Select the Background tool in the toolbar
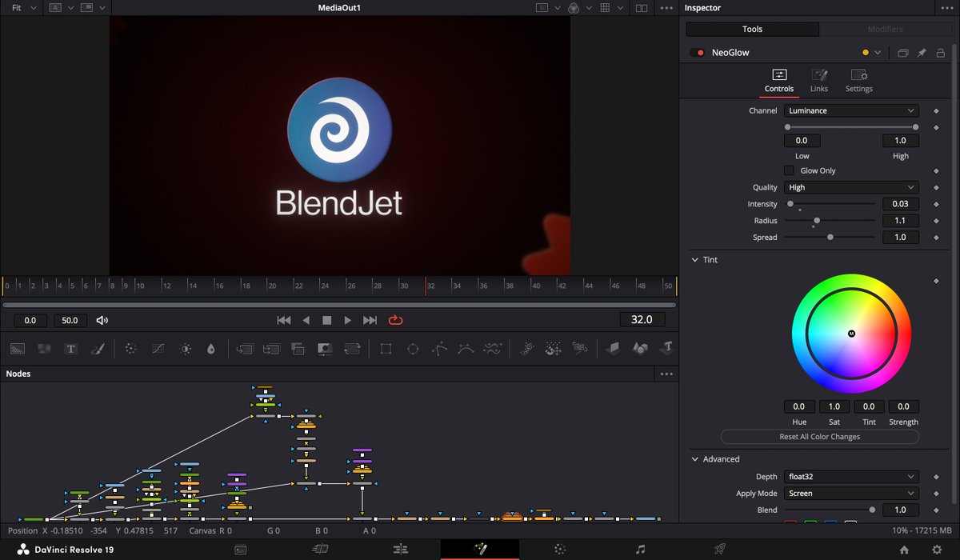 point(18,349)
